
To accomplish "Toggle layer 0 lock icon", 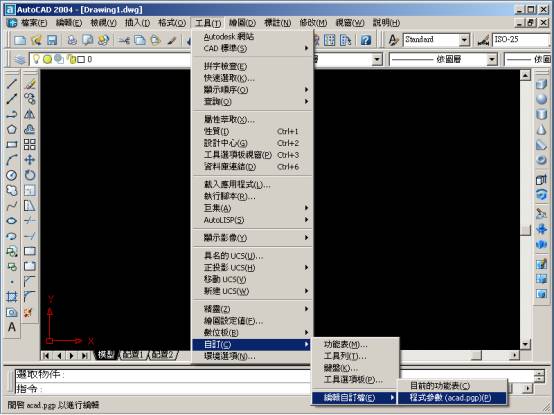I will 71,59.
